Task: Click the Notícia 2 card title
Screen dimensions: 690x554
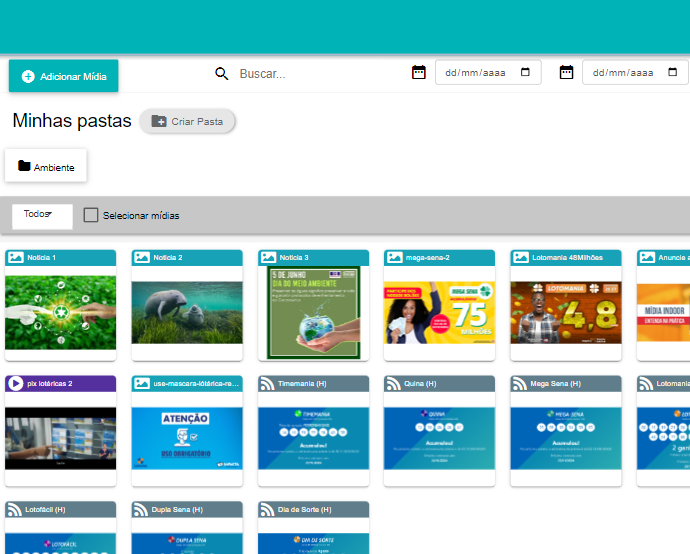Action: click(x=168, y=257)
